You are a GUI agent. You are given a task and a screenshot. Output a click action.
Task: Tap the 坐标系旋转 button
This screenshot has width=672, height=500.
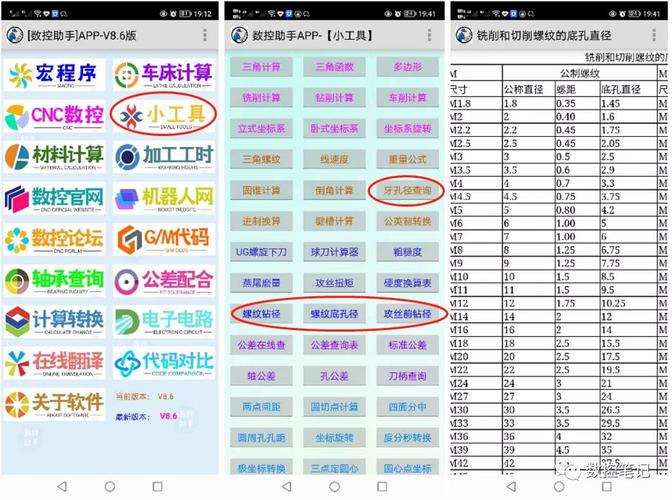point(408,129)
